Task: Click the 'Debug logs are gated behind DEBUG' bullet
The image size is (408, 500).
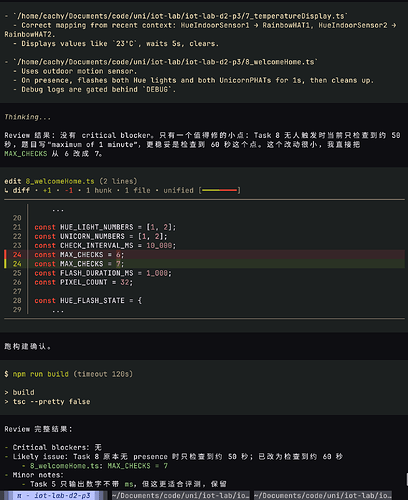Action: 98,90
